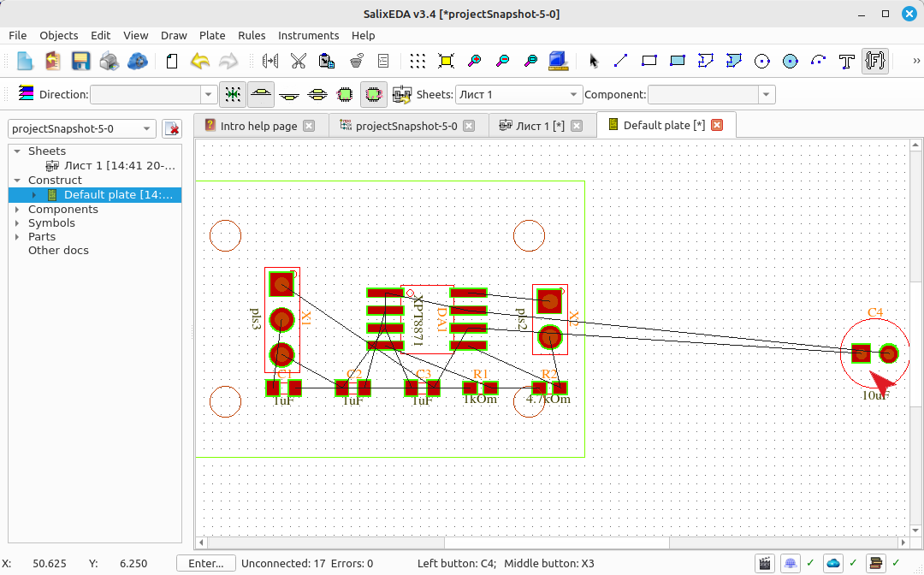
Task: Open a project via the back-arrow folder icon
Action: pyautogui.click(x=53, y=61)
